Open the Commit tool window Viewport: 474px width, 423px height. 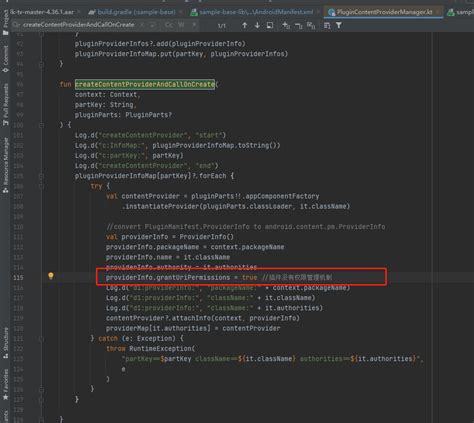point(5,59)
